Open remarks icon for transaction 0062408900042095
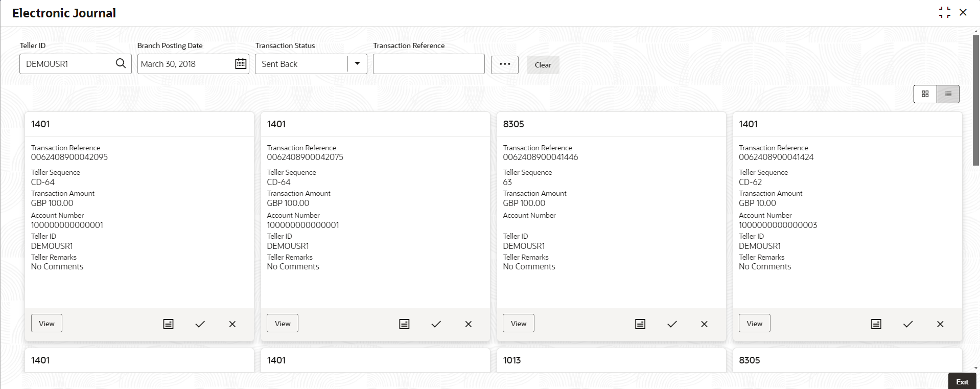The image size is (980, 389). point(168,324)
